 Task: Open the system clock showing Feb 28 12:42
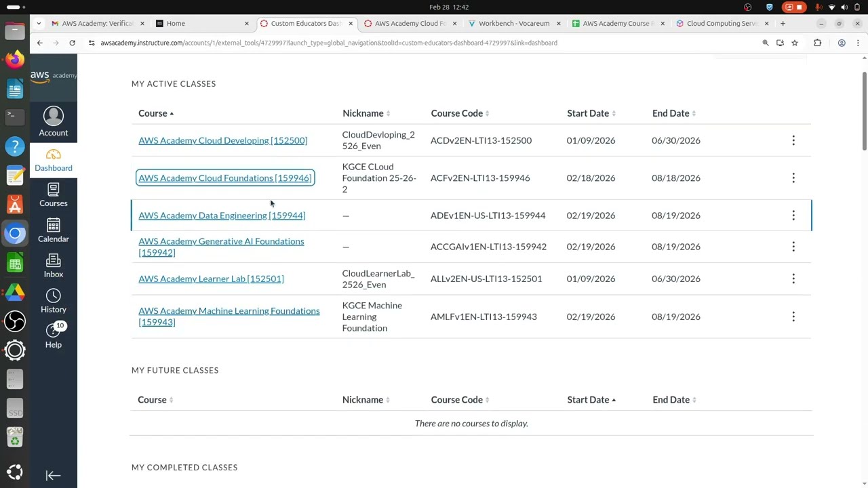[449, 7]
